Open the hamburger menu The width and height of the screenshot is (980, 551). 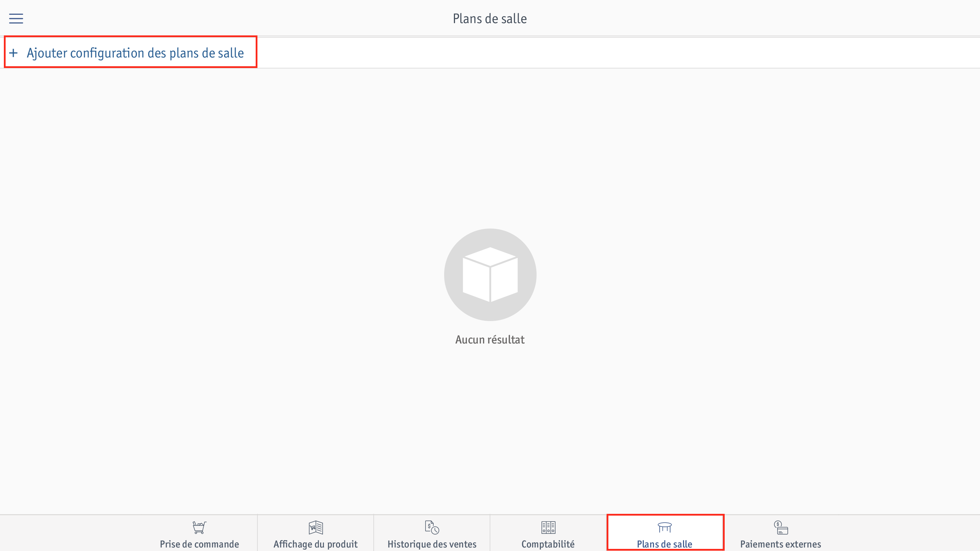click(x=16, y=18)
